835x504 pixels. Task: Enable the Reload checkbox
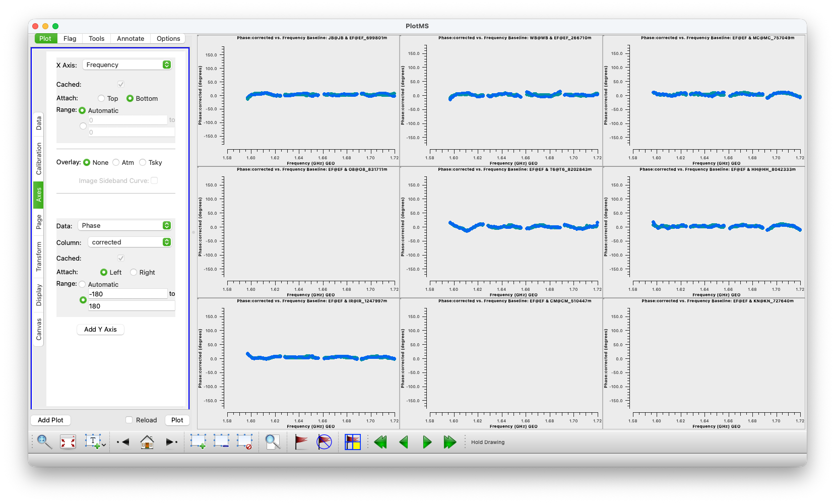click(x=129, y=420)
